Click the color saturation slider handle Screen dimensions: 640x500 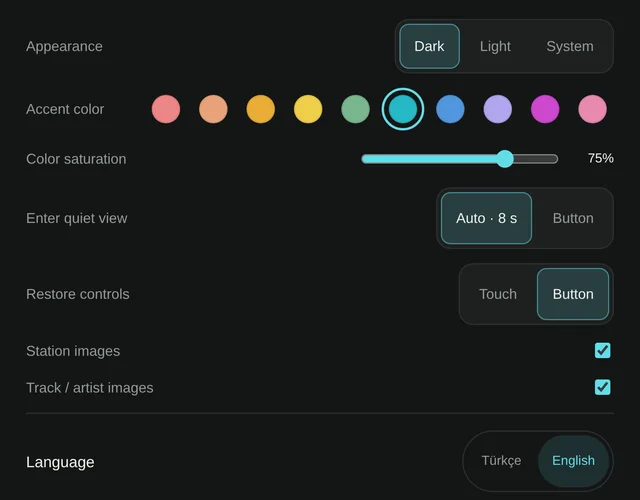(505, 159)
